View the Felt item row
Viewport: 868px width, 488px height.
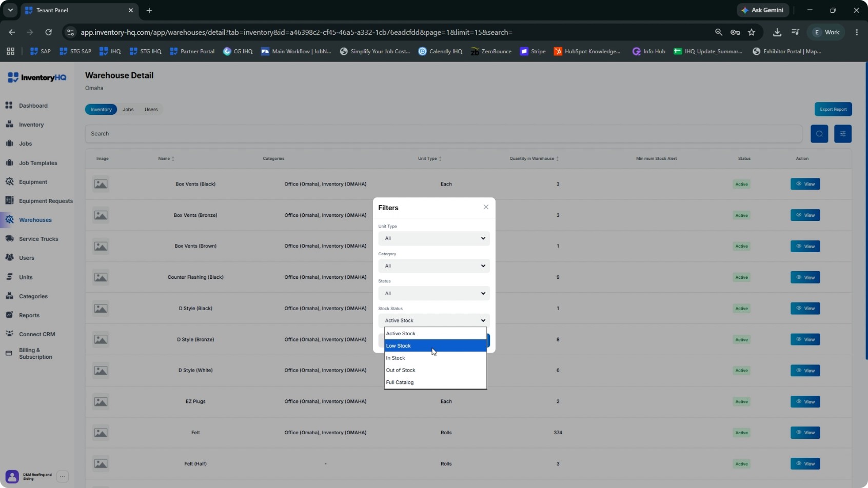pos(805,433)
